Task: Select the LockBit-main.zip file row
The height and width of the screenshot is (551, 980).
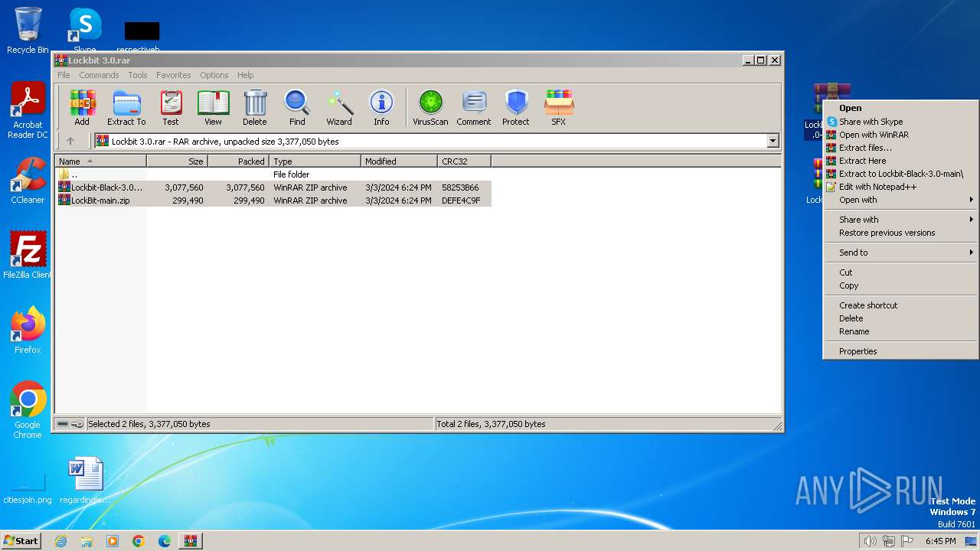Action: coord(273,201)
